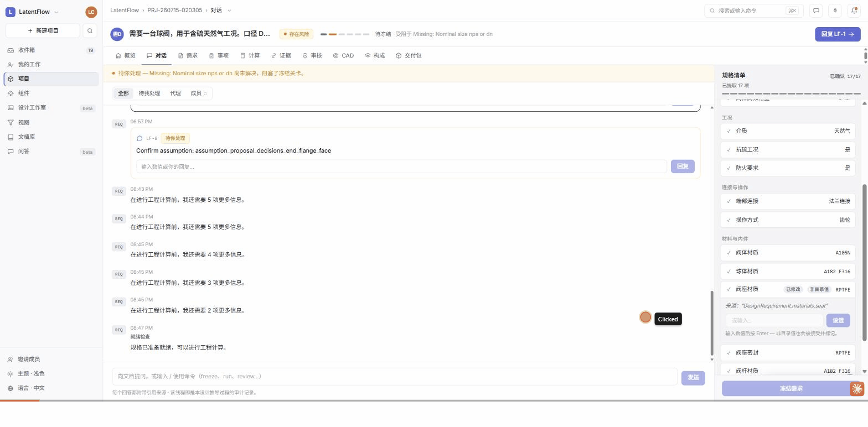Image resolution: width=868 pixels, height=427 pixels.
Task: Filter the conversation by 待我处理
Action: pyautogui.click(x=149, y=93)
